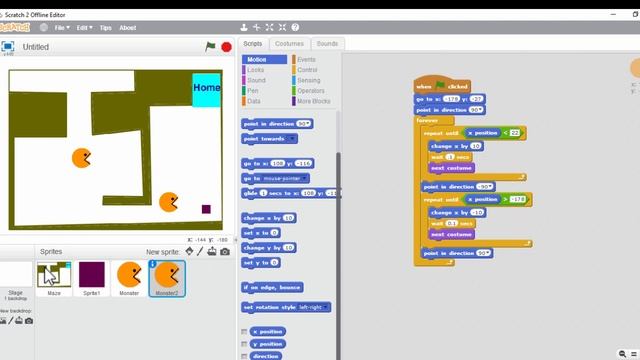640x360 pixels.
Task: Stop the project with the red stop button
Action: 227,47
